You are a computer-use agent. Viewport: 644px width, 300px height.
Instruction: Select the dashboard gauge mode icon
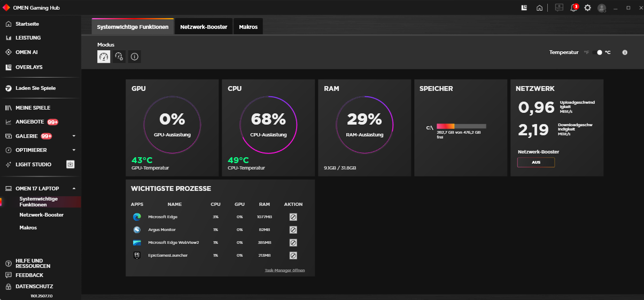click(x=104, y=57)
